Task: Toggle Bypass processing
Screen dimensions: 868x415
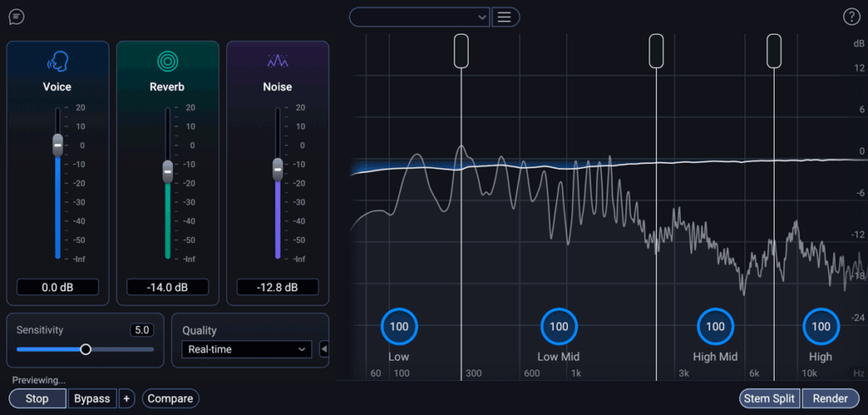Action: (x=92, y=399)
